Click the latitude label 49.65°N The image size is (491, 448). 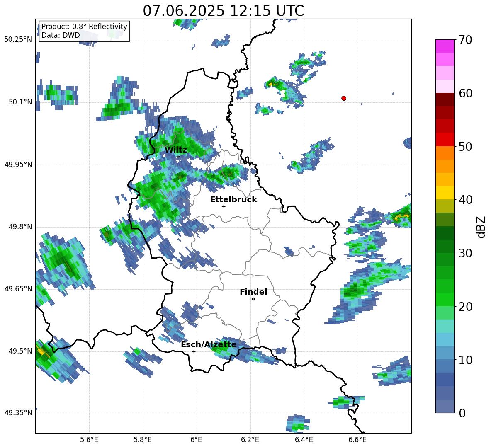(18, 289)
